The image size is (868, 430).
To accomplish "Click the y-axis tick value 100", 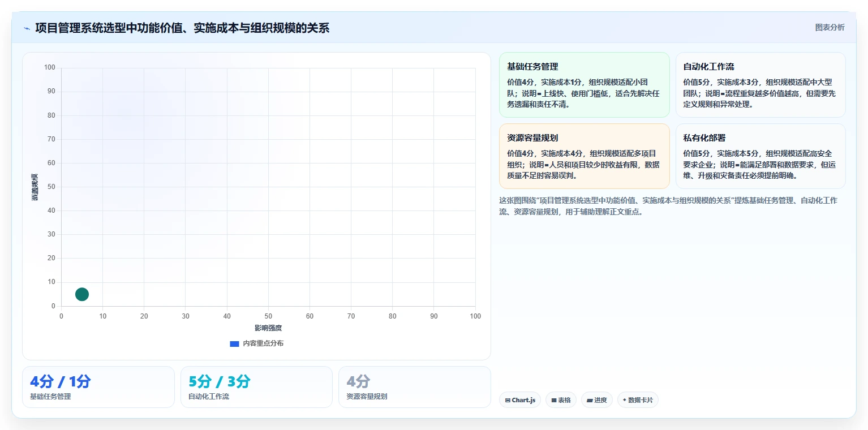I will point(50,67).
